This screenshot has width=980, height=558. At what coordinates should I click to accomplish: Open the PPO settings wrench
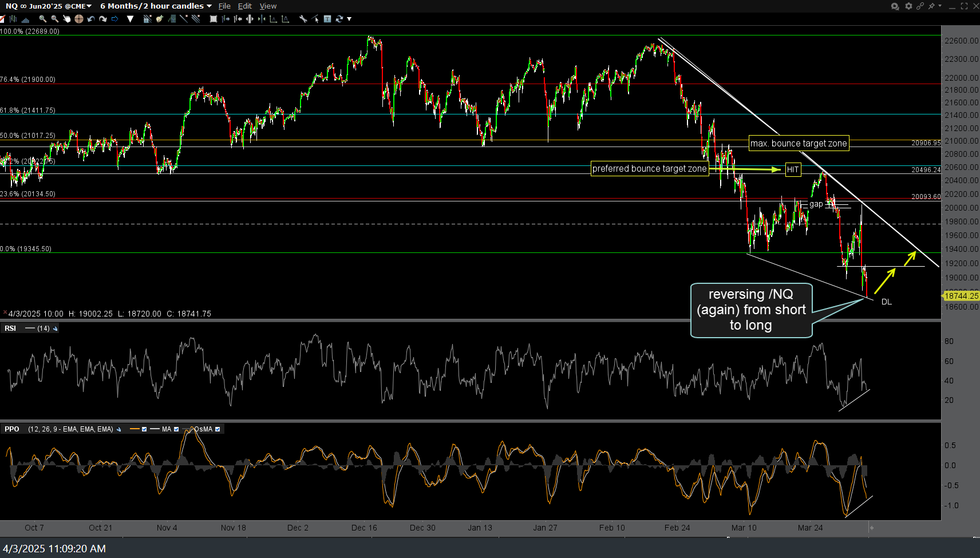coord(119,429)
